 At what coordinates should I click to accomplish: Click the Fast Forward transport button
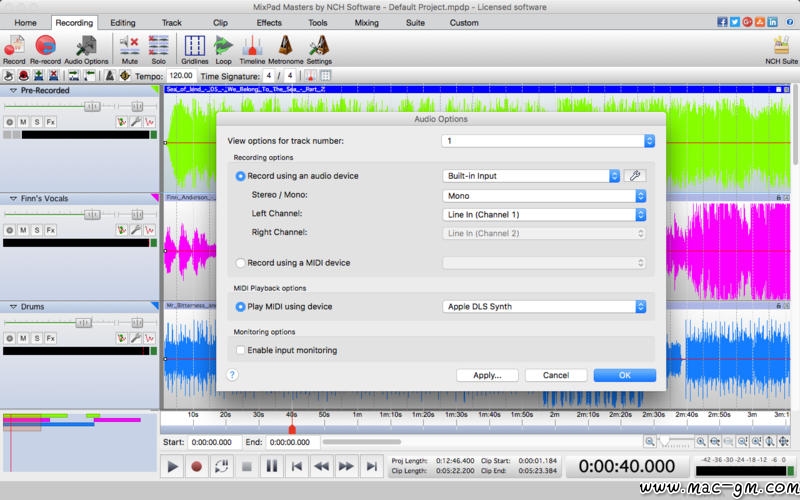coord(346,466)
